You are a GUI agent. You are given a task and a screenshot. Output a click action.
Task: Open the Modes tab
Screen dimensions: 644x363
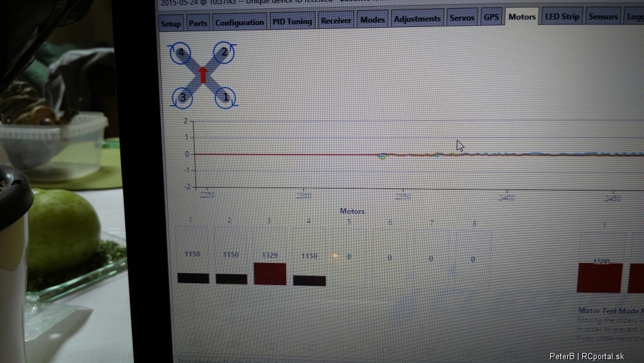[372, 20]
